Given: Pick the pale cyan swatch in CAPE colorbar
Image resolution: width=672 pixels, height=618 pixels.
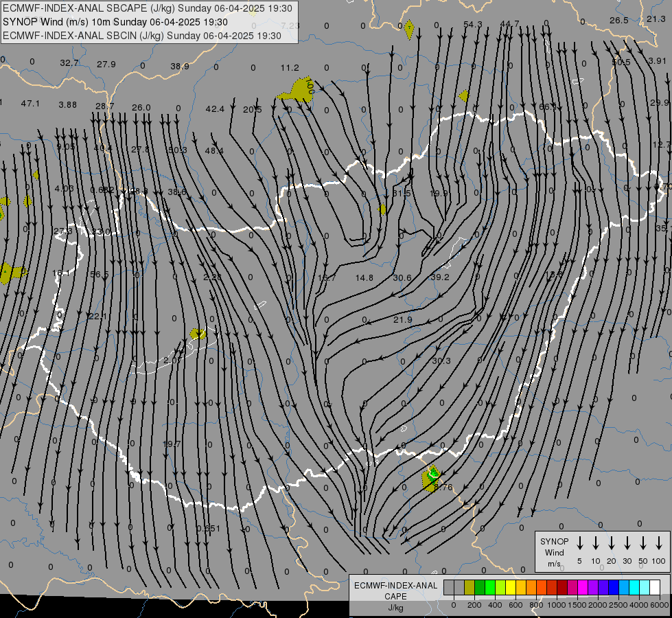Looking at the screenshot, I should pyautogui.click(x=645, y=588).
